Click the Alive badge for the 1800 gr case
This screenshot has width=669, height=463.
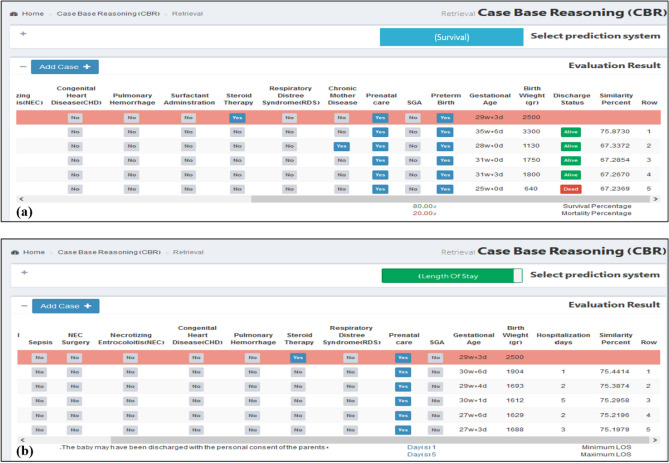tap(571, 174)
